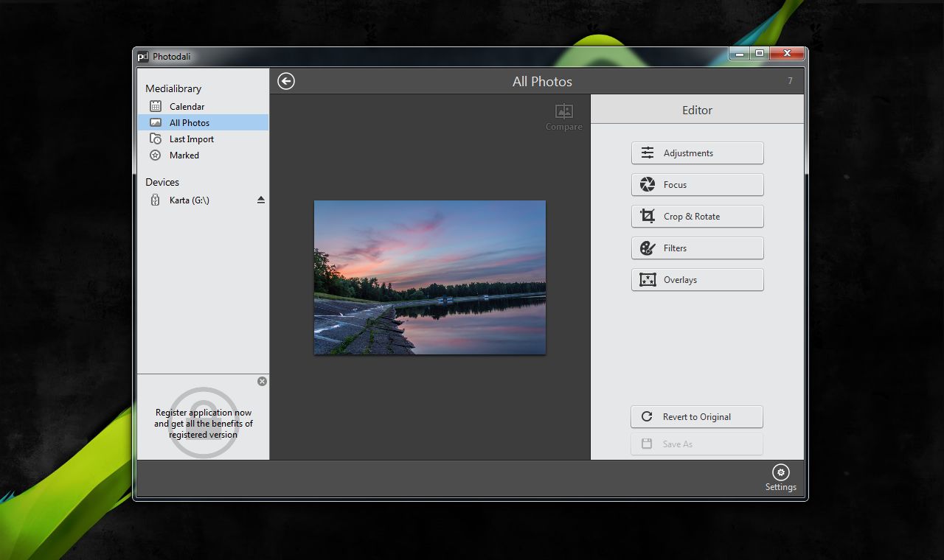Click the photo count 7
The width and height of the screenshot is (944, 560).
pos(790,81)
